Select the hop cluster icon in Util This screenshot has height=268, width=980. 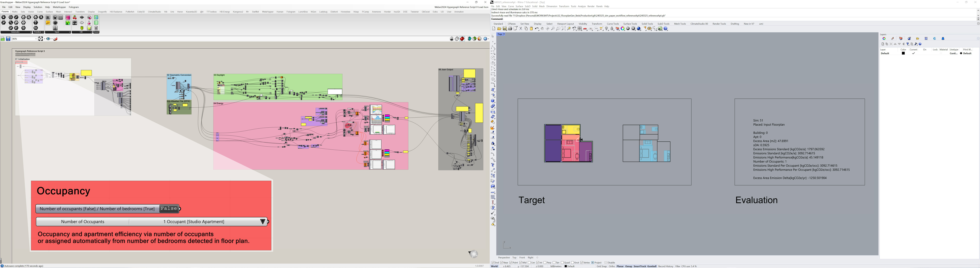[82, 28]
